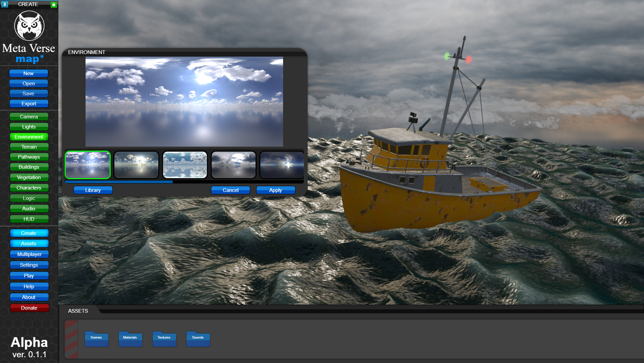Click the red Donate button
Image resolution: width=644 pixels, height=363 pixels.
coord(29,308)
